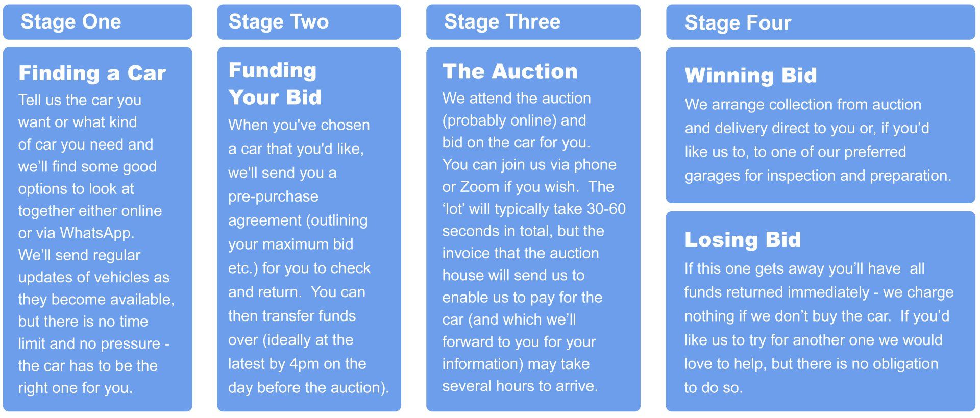Click 'latest by 4pm on the' line
The image size is (980, 418).
[297, 364]
